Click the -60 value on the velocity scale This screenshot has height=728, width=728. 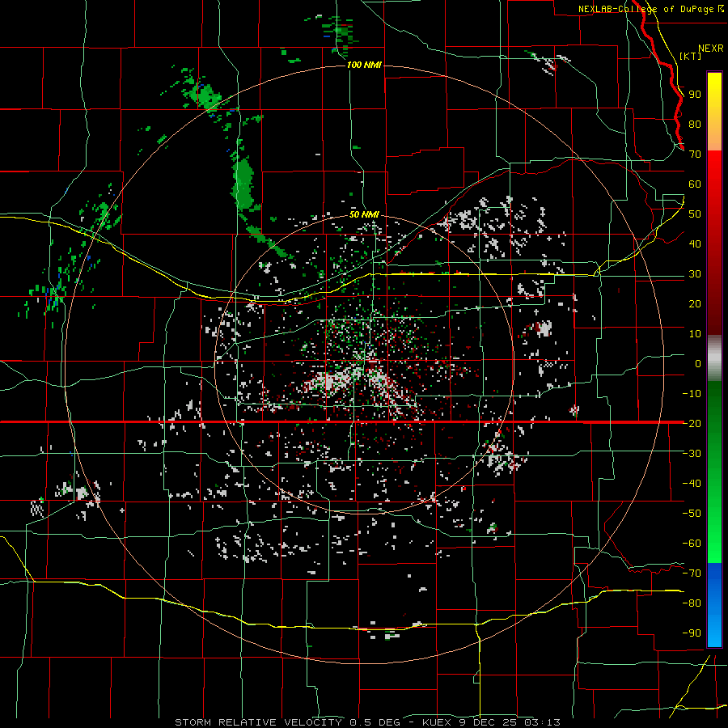[692, 544]
